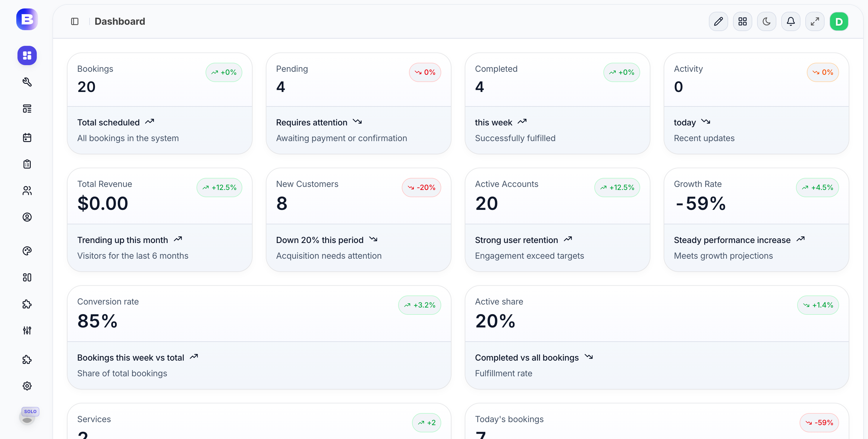Open the layout grid menu in top bar

coord(742,21)
